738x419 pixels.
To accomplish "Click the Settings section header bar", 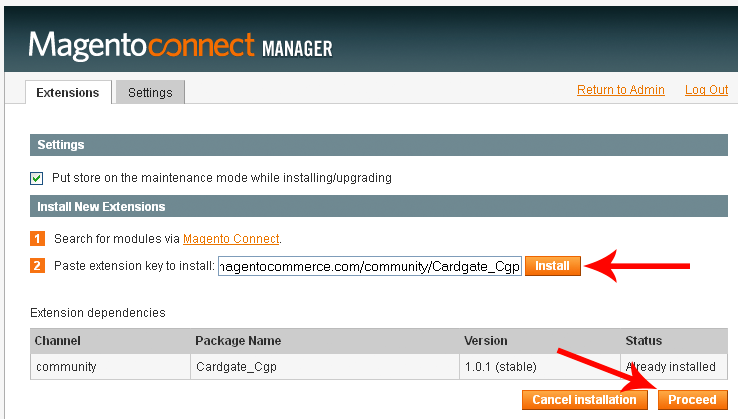I will tap(379, 145).
